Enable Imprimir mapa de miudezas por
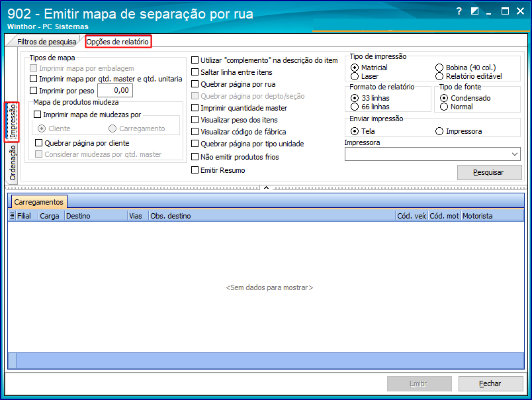 coord(37,115)
